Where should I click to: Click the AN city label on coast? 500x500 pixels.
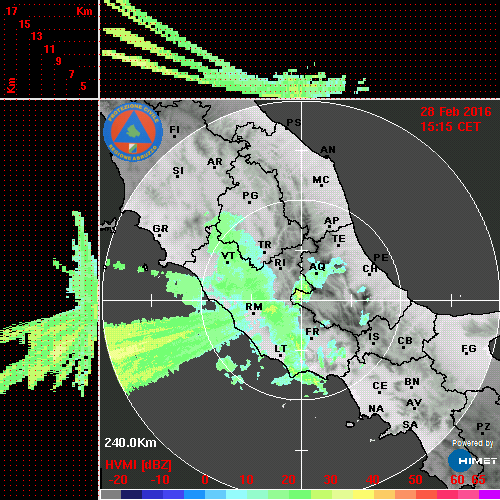tap(328, 150)
